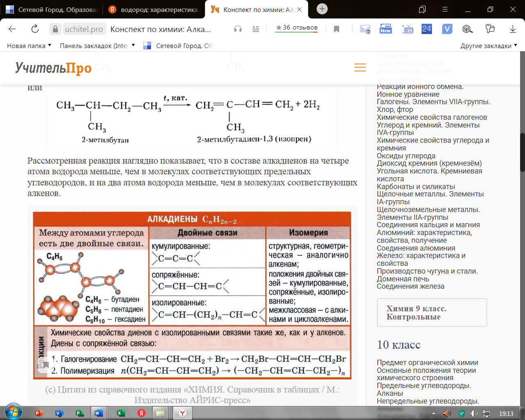This screenshot has width=525, height=420.
Task: Click the page vertical scrollbar thumb
Action: 522,152
